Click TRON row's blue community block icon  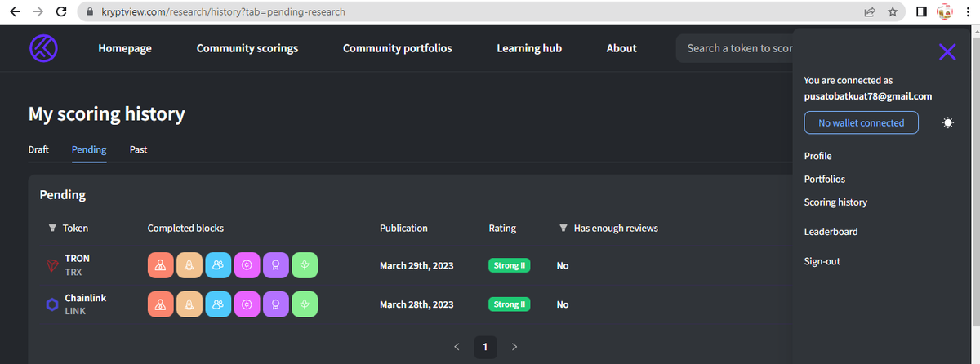pos(218,265)
